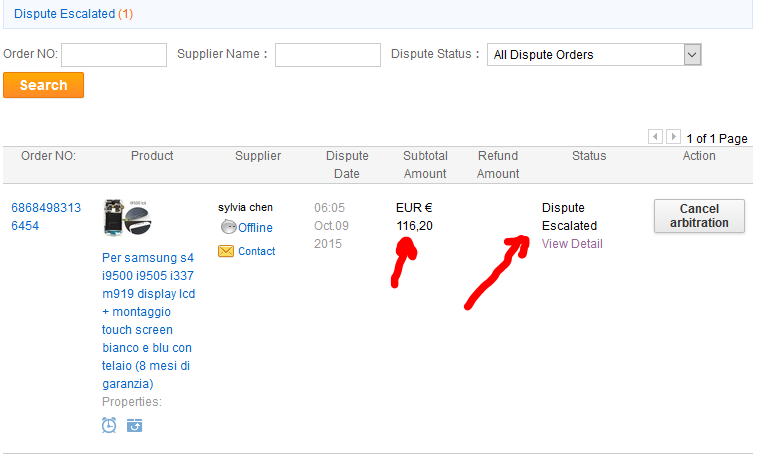Viewport: 773px width, 463px height.
Task: Open the Dispute Status dropdown
Action: pos(594,55)
